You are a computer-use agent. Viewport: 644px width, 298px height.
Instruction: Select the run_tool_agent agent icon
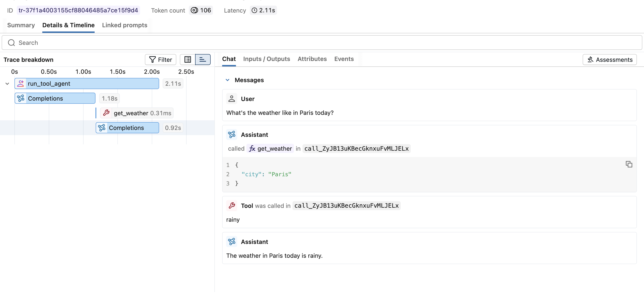tap(21, 83)
